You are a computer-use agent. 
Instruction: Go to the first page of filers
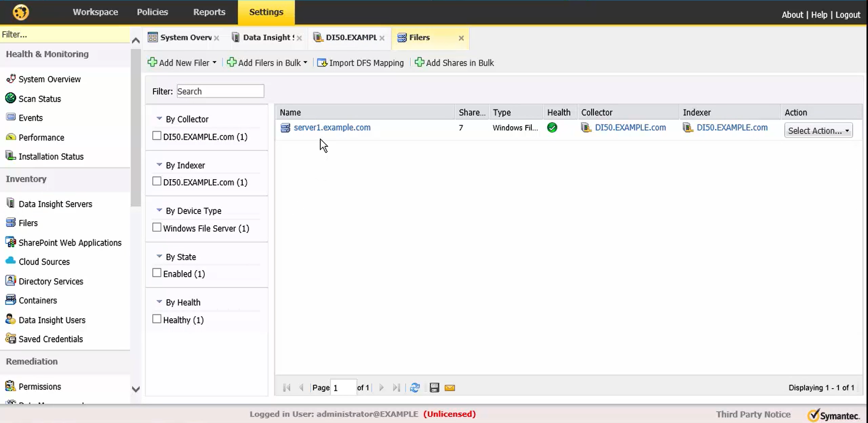(x=287, y=388)
